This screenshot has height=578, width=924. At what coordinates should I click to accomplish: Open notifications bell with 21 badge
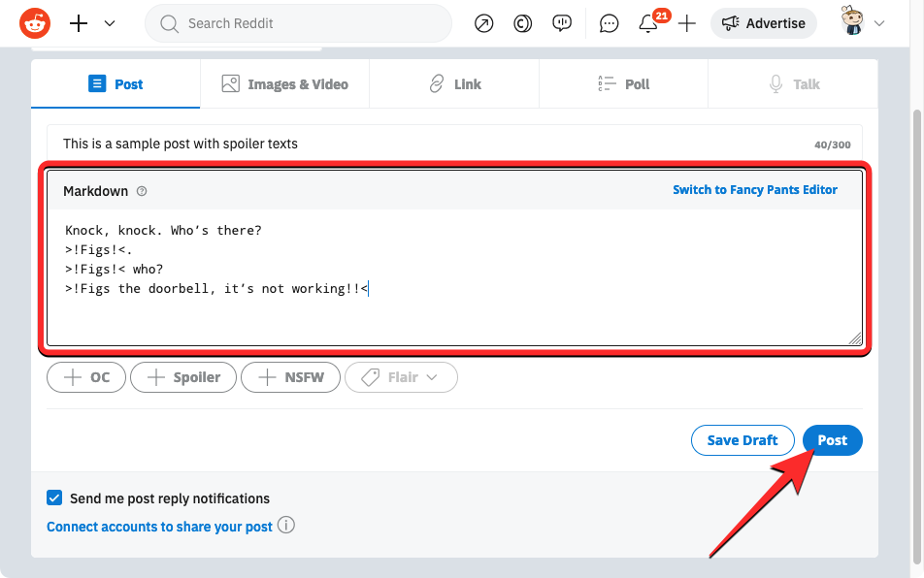point(648,24)
